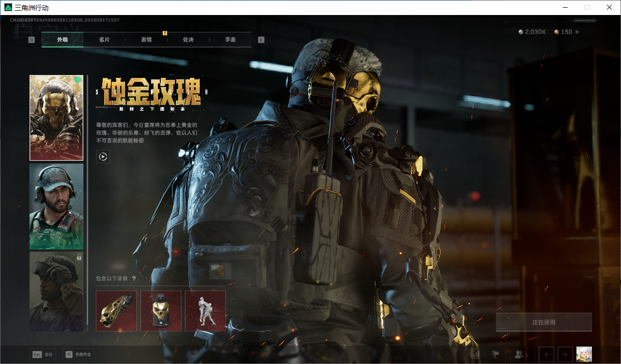Minimize the 三角洲行动 window
The image size is (621, 364).
coord(565,7)
